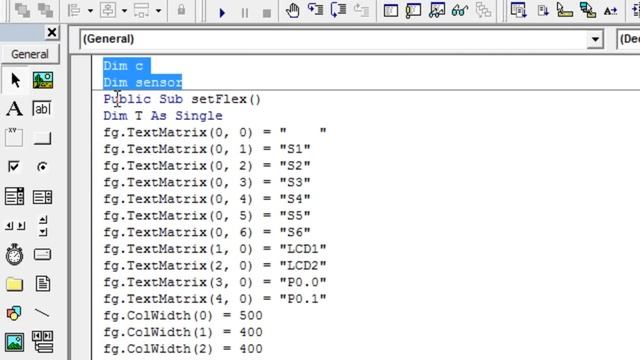Screen dimensions: 640x360
Task: Select the PictureBox control tool
Action: [x=42, y=80]
